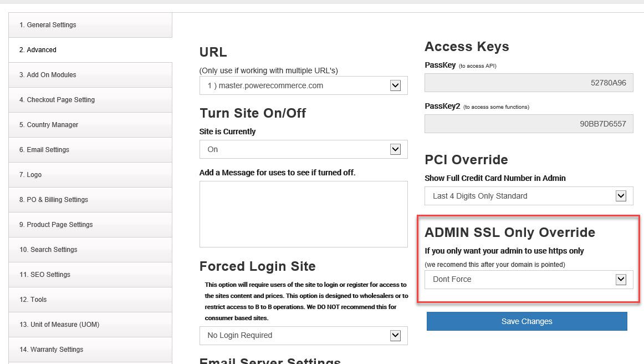Expand the URL selection dropdown
The height and width of the screenshot is (364, 644).
click(x=303, y=85)
